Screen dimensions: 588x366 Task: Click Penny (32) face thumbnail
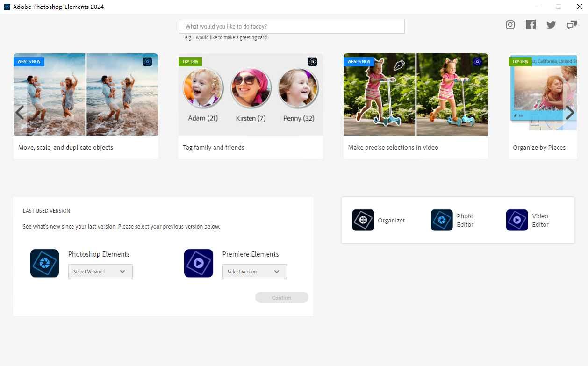298,88
